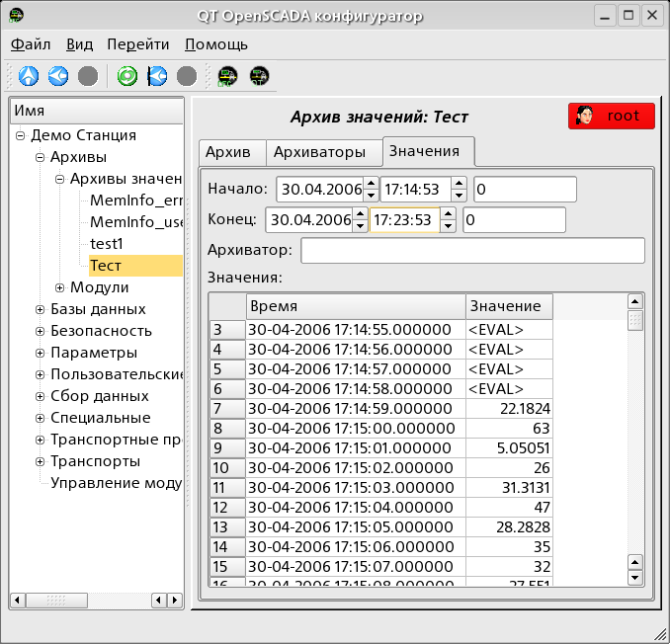Click the application icon in the title bar

pos(18,15)
